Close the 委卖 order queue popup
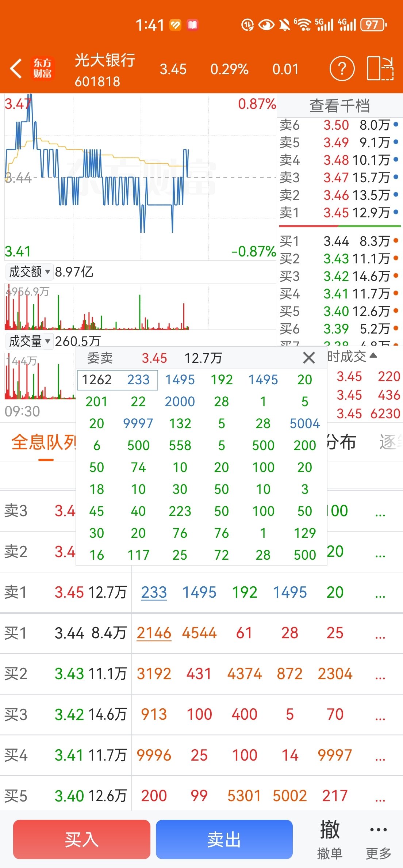 point(309,358)
